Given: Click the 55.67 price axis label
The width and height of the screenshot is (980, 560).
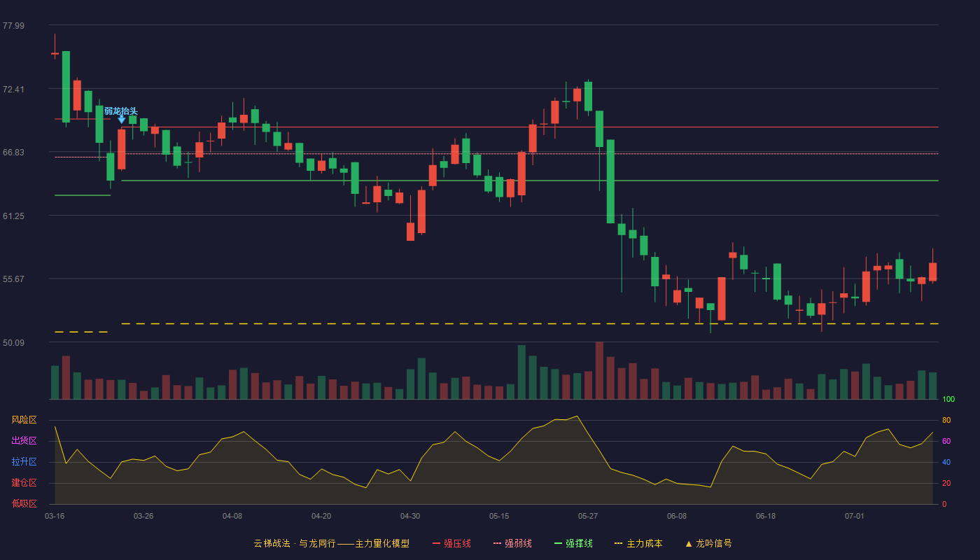Looking at the screenshot, I should pos(13,279).
